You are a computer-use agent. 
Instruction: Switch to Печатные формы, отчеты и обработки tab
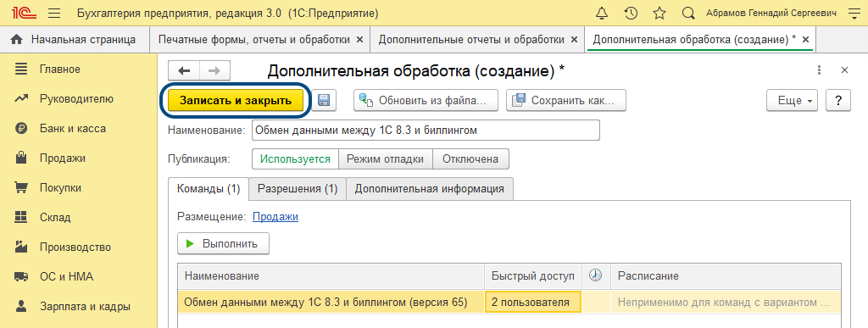[x=254, y=40]
